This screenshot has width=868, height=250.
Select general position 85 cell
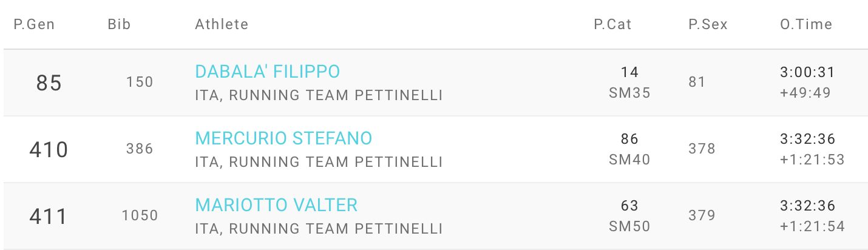[49, 83]
